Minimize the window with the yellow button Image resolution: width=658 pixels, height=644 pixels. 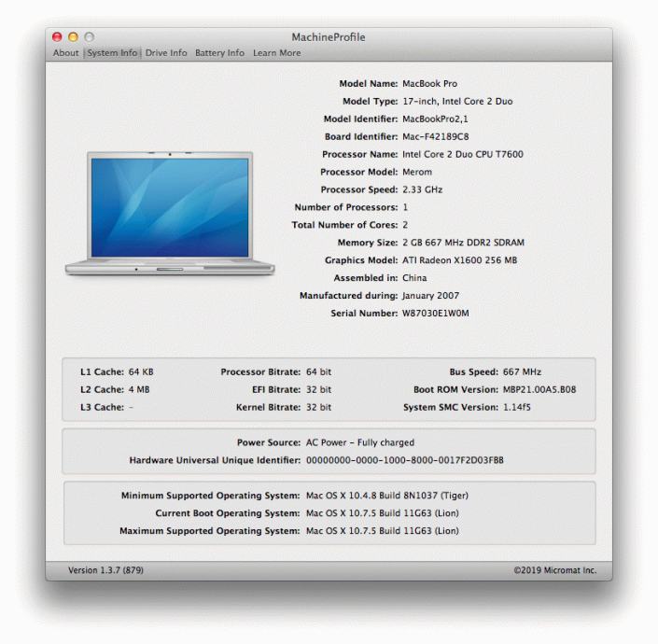pyautogui.click(x=73, y=37)
